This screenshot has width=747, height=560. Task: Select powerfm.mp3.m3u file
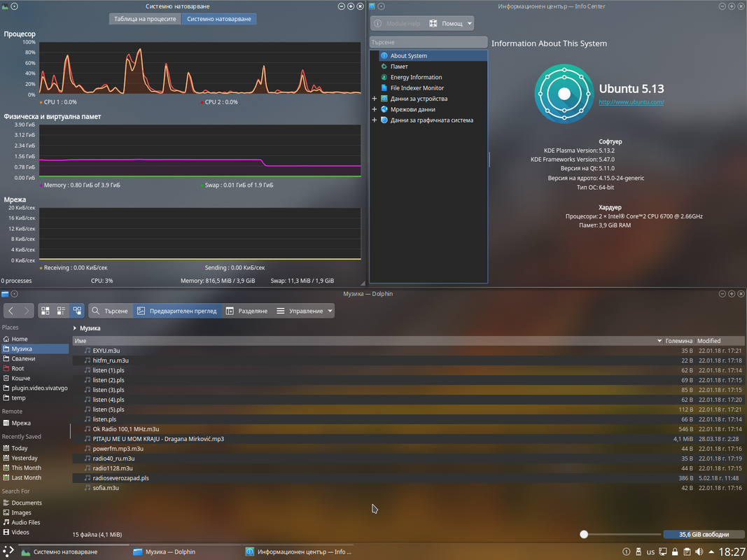(x=118, y=449)
